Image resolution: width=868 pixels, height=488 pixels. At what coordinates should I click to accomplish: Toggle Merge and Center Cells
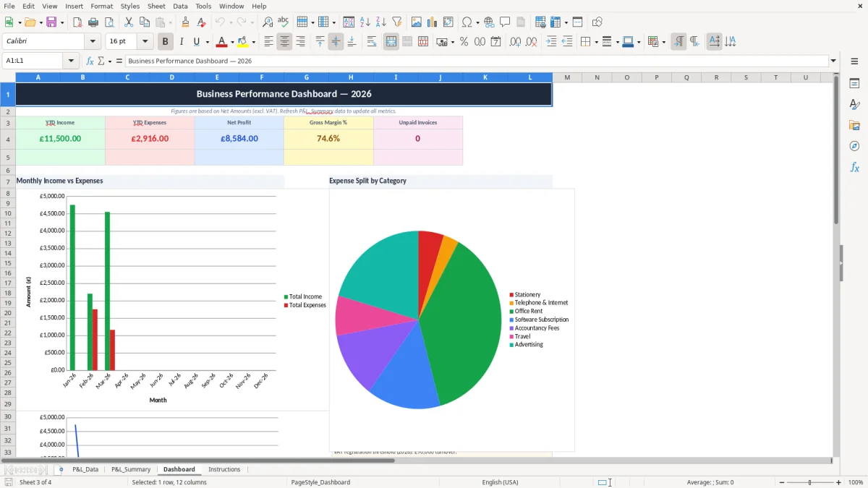tap(391, 42)
